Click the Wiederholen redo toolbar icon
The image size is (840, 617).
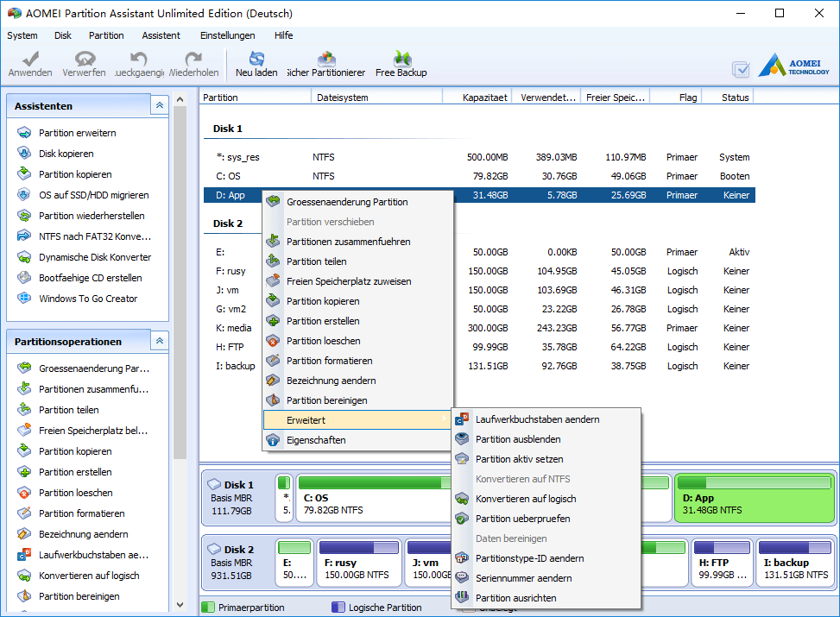pyautogui.click(x=193, y=58)
